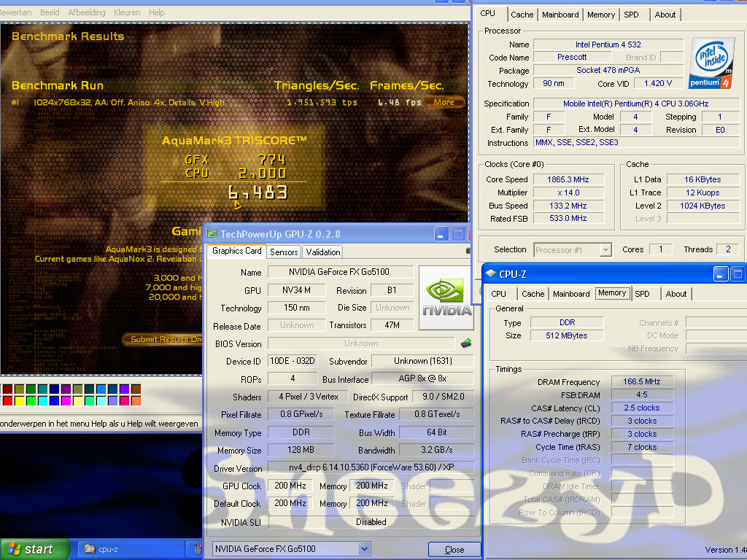Click the Code Name value 'Prescott'
747x560 pixels.
(x=572, y=57)
